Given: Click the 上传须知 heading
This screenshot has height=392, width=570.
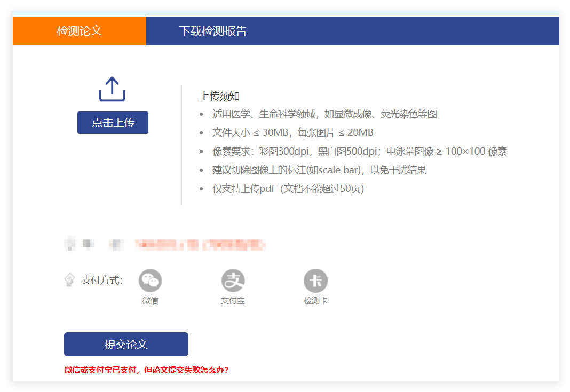Looking at the screenshot, I should click(x=219, y=97).
